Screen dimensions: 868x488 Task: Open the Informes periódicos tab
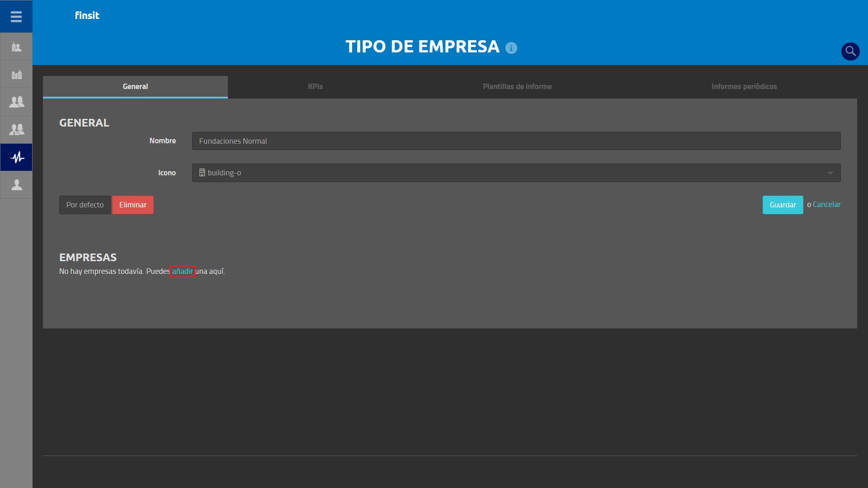pos(744,87)
